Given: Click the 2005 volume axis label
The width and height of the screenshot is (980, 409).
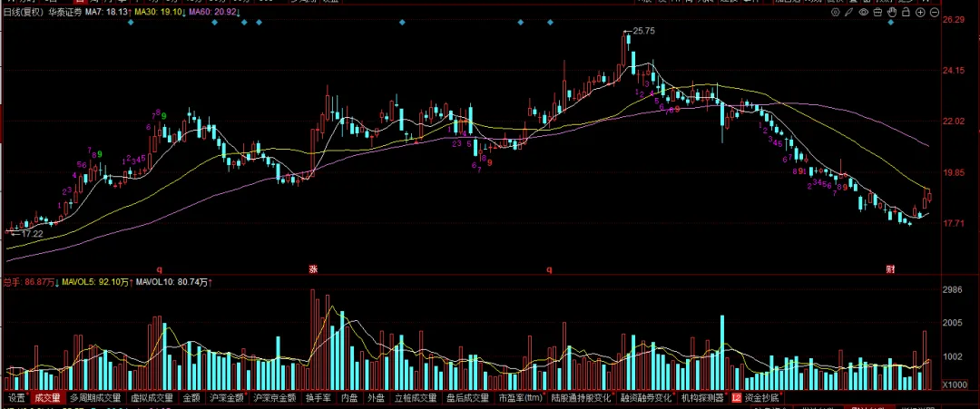Looking at the screenshot, I should 951,324.
